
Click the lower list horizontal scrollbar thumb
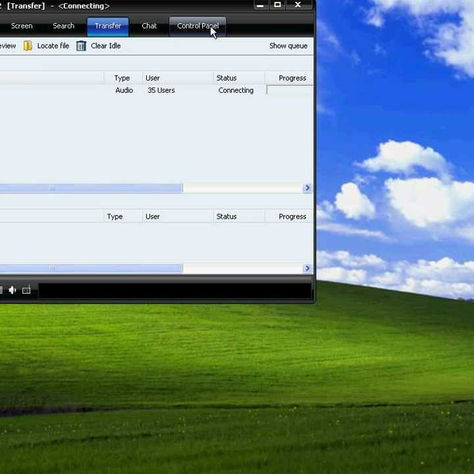coord(91,268)
